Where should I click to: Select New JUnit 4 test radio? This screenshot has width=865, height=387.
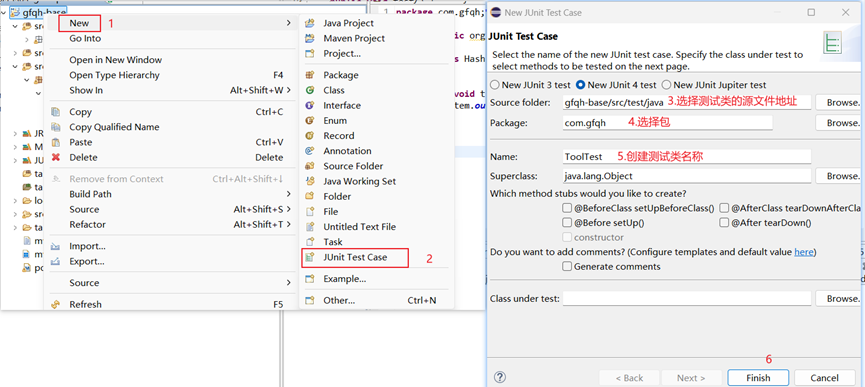coord(580,85)
